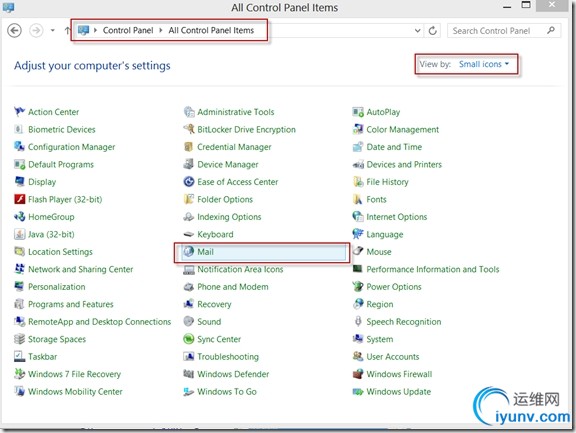Expand the arrow before Control Panel breadcrumb

coord(95,30)
